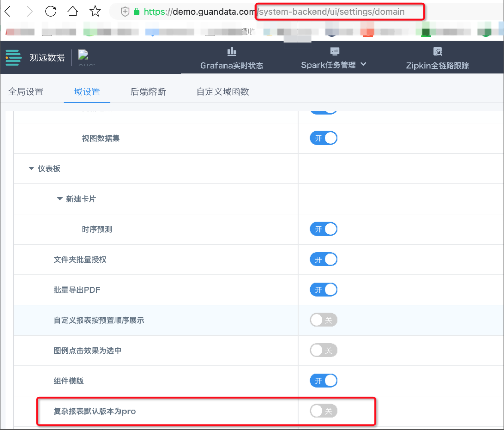Click the Grafana实时状态 chart icon

tap(232, 52)
